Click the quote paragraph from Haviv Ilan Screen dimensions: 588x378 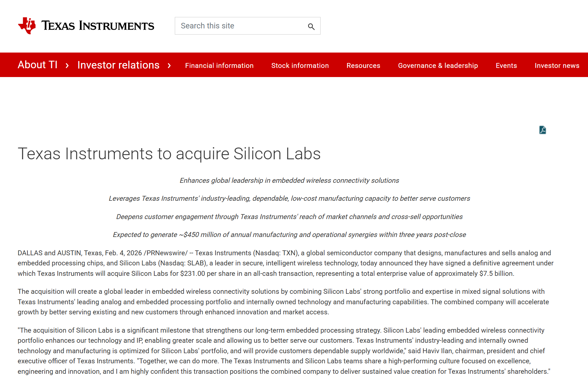(284, 351)
